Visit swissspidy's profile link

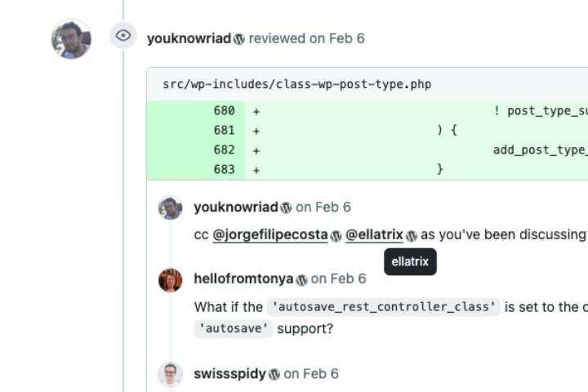229,373
